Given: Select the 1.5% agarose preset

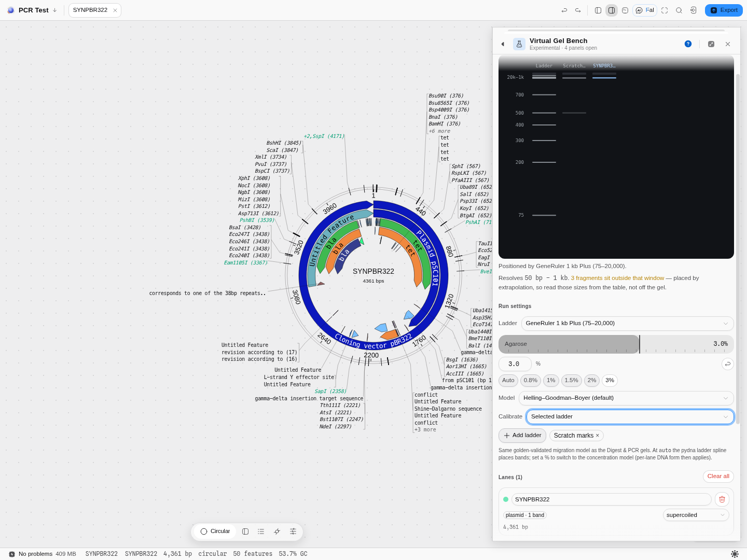Looking at the screenshot, I should (x=571, y=381).
